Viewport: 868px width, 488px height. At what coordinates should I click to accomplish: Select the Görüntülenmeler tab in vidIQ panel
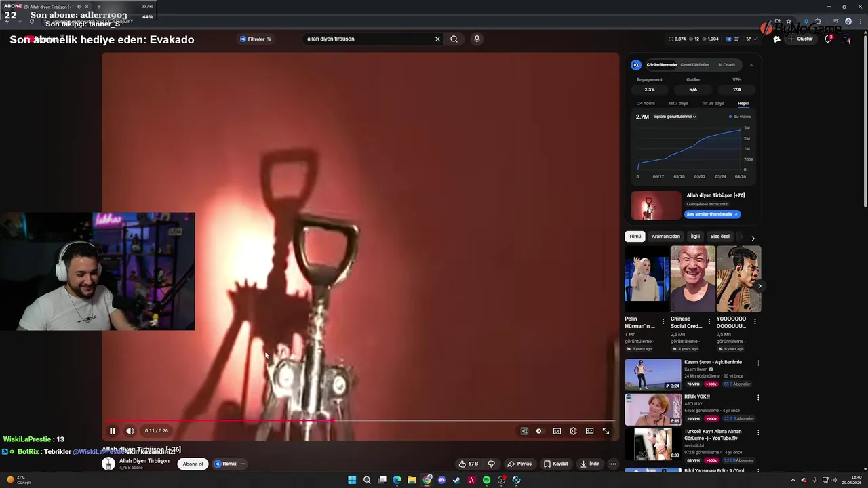(662, 65)
